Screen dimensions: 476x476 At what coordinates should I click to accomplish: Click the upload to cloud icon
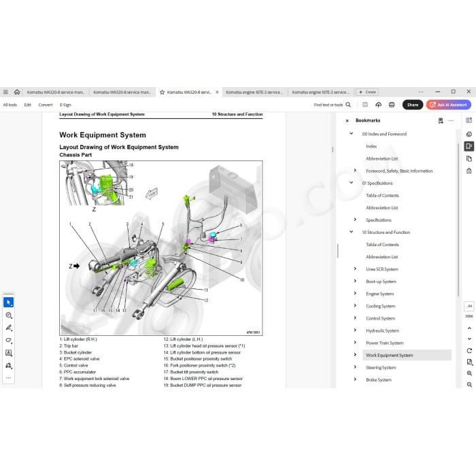[x=378, y=105]
